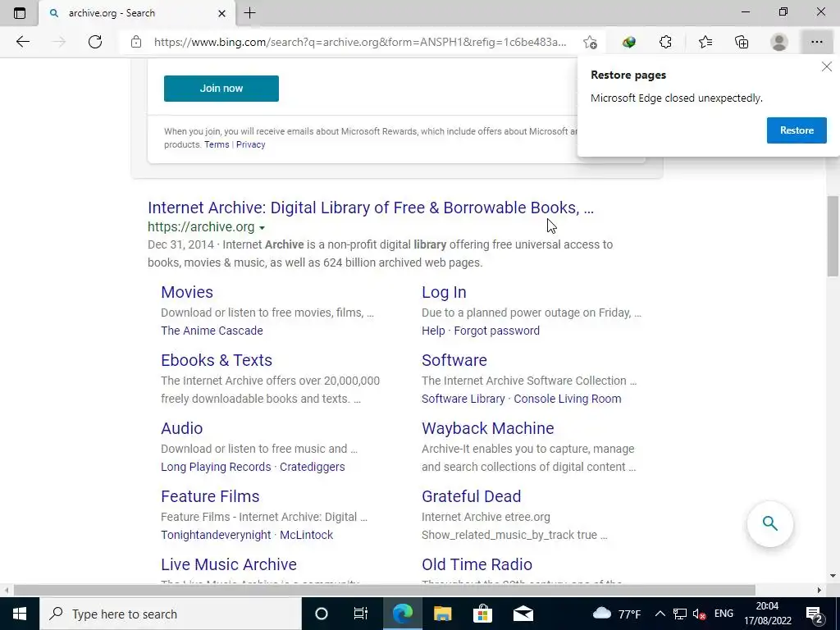This screenshot has height=630, width=840.
Task: Click the Join now button
Action: click(221, 89)
